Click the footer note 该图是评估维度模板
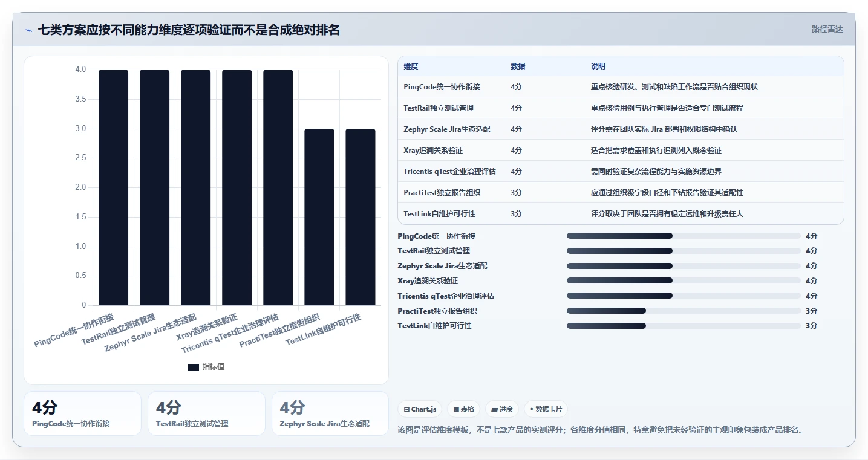 [x=600, y=430]
